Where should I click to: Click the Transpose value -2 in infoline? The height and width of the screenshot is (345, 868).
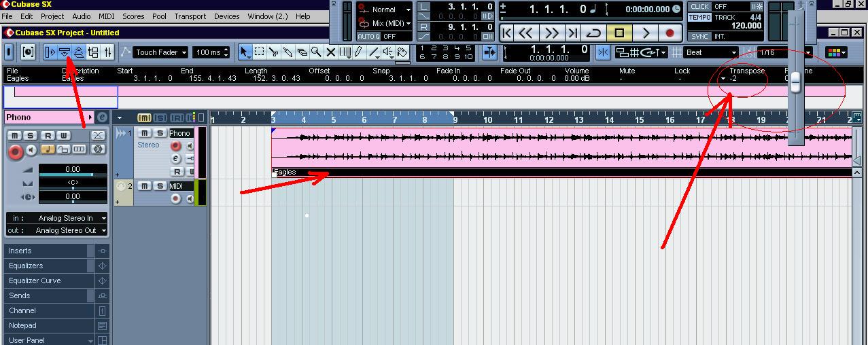[x=733, y=78]
